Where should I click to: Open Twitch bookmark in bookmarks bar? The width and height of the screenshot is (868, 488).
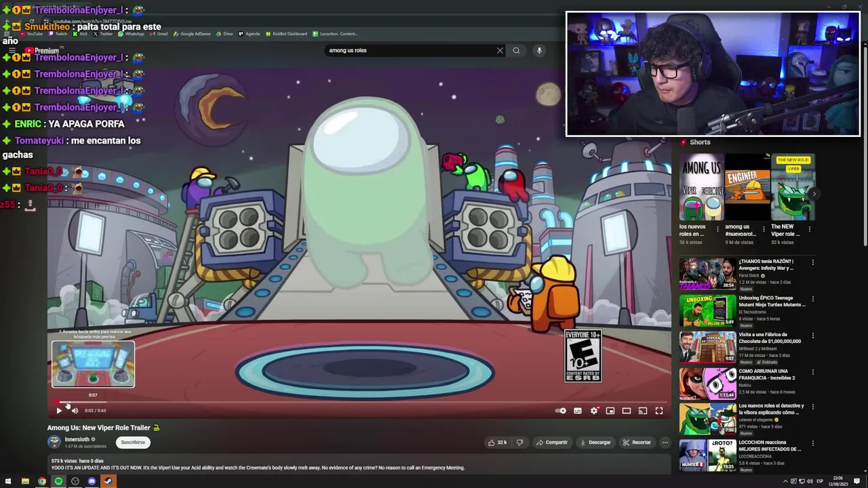tap(58, 34)
